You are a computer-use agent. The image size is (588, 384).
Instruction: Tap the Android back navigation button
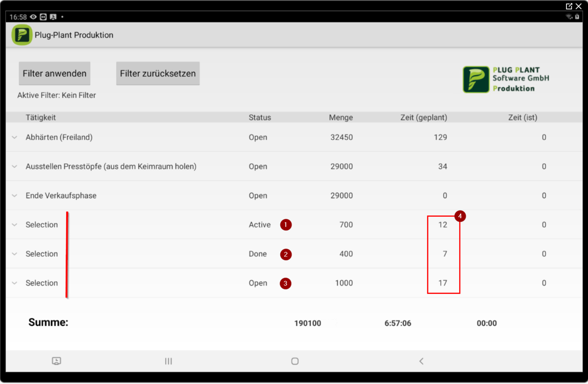click(421, 361)
